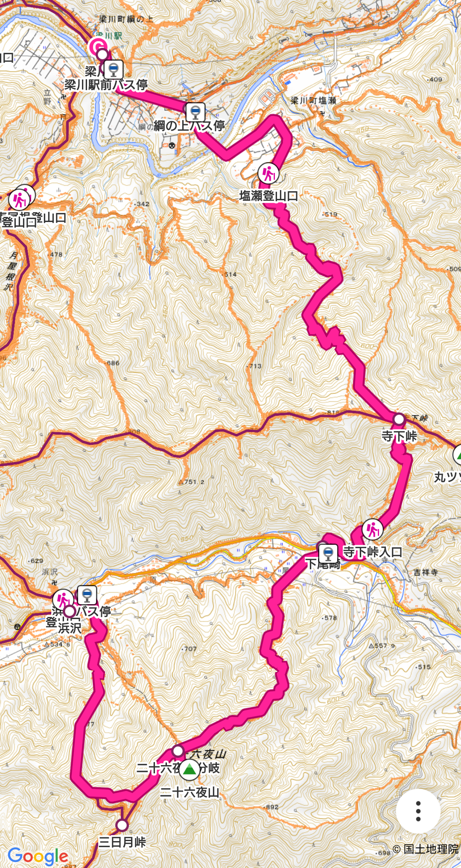Screen dimensions: 461x868
Task: Click the 梁川駅 waypoint circle marker
Action: click(102, 55)
